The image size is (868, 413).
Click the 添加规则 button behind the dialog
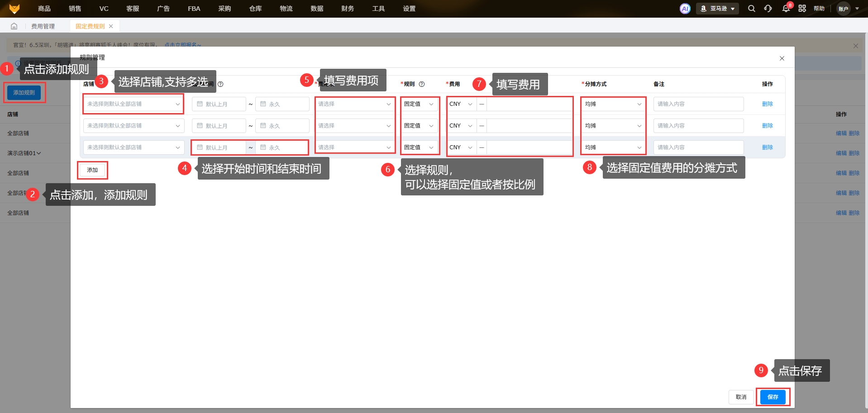pyautogui.click(x=24, y=93)
